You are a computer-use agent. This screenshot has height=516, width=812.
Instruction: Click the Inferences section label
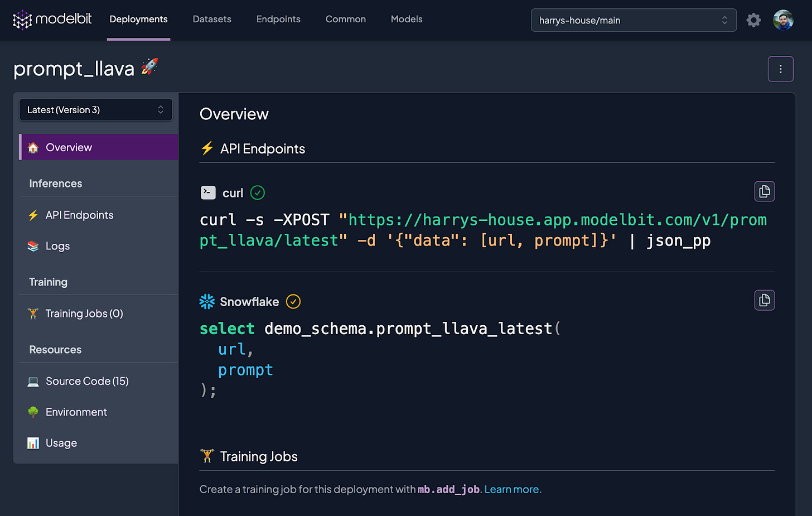click(56, 184)
